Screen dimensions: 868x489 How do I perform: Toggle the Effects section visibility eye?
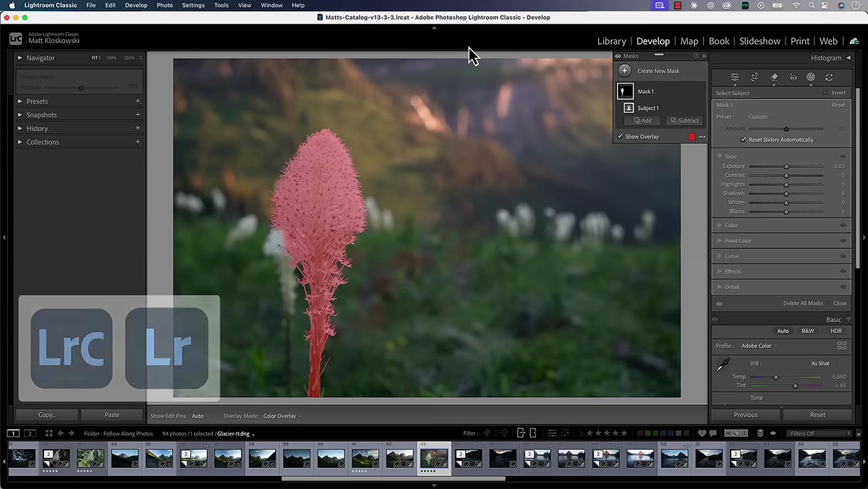(x=843, y=271)
